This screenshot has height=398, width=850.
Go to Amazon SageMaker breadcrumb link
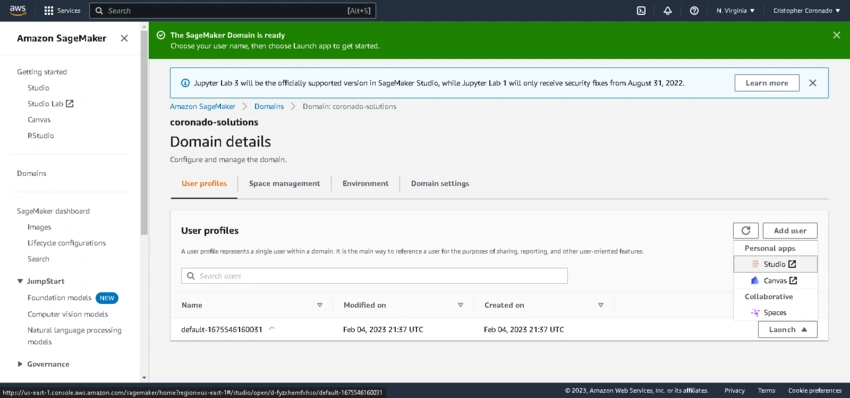203,106
